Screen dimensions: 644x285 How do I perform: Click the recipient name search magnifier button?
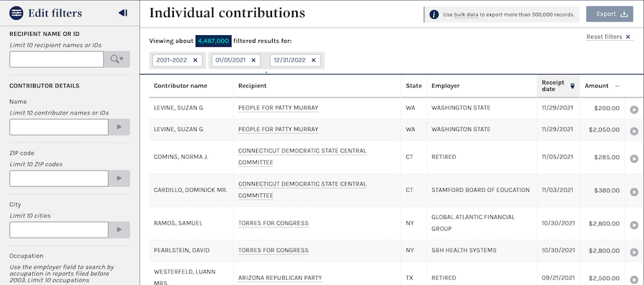117,59
